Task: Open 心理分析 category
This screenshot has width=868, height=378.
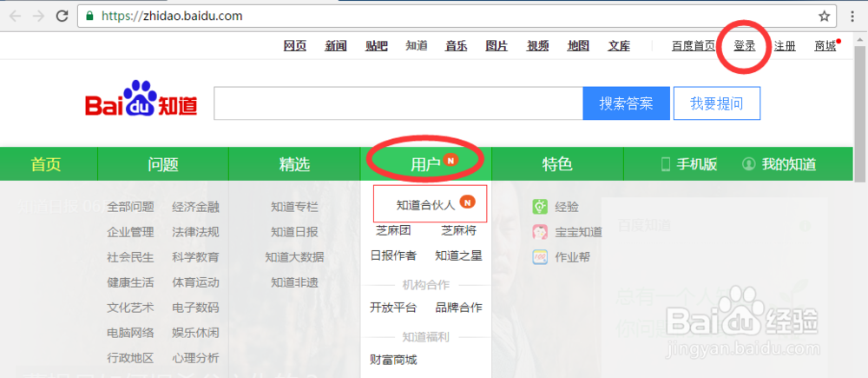Action: (195, 358)
